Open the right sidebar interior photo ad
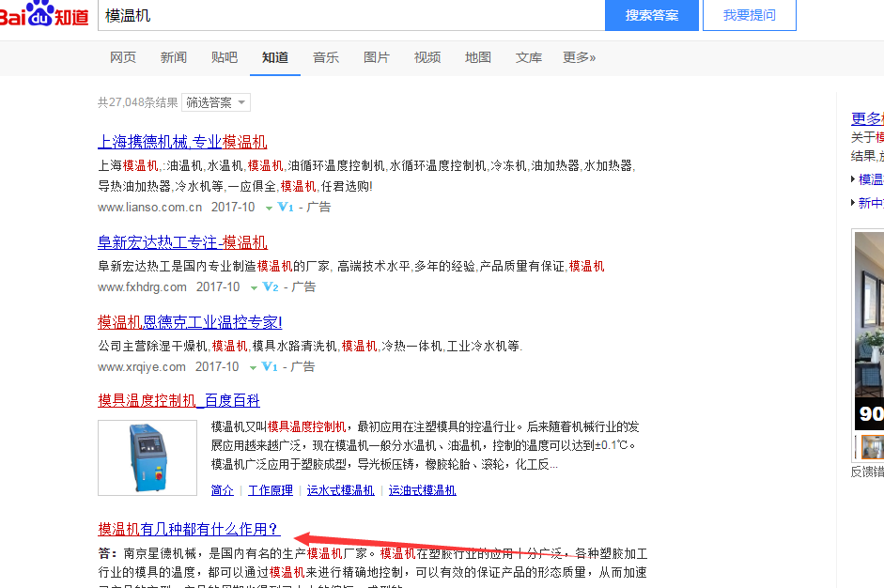Image resolution: width=884 pixels, height=588 pixels. pyautogui.click(x=869, y=331)
